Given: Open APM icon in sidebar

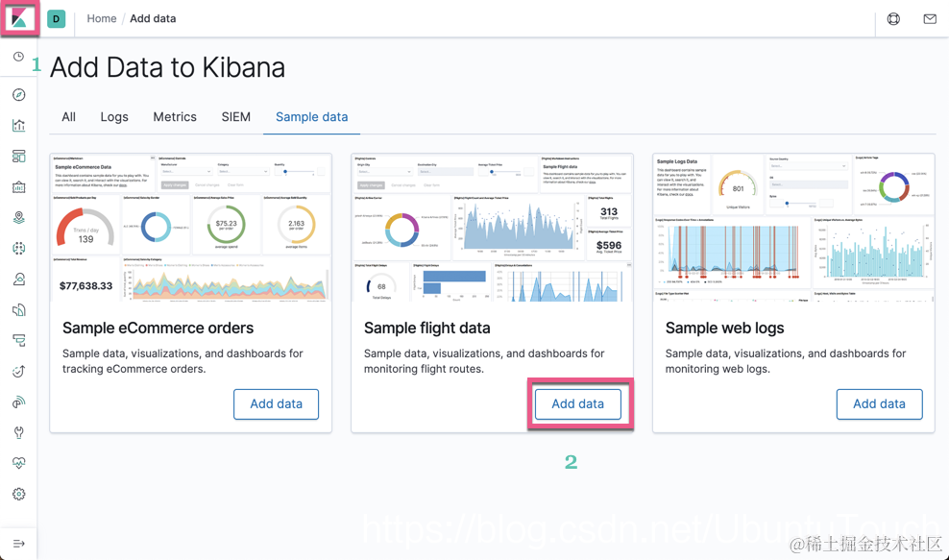Looking at the screenshot, I should (x=19, y=341).
